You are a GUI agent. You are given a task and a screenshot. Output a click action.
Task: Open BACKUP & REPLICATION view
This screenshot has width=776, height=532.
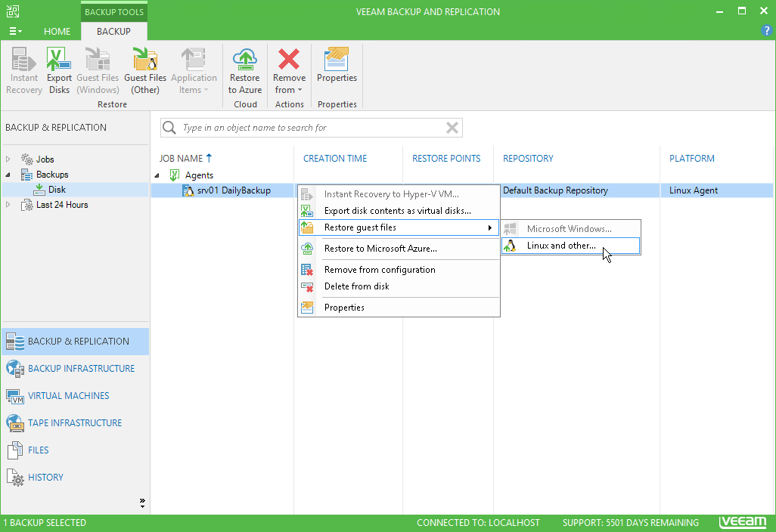click(x=75, y=341)
